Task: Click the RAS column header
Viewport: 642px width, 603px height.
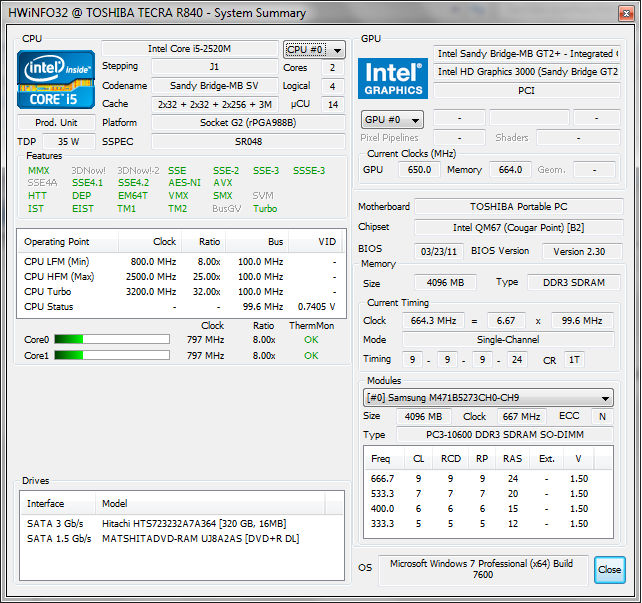Action: pyautogui.click(x=513, y=458)
